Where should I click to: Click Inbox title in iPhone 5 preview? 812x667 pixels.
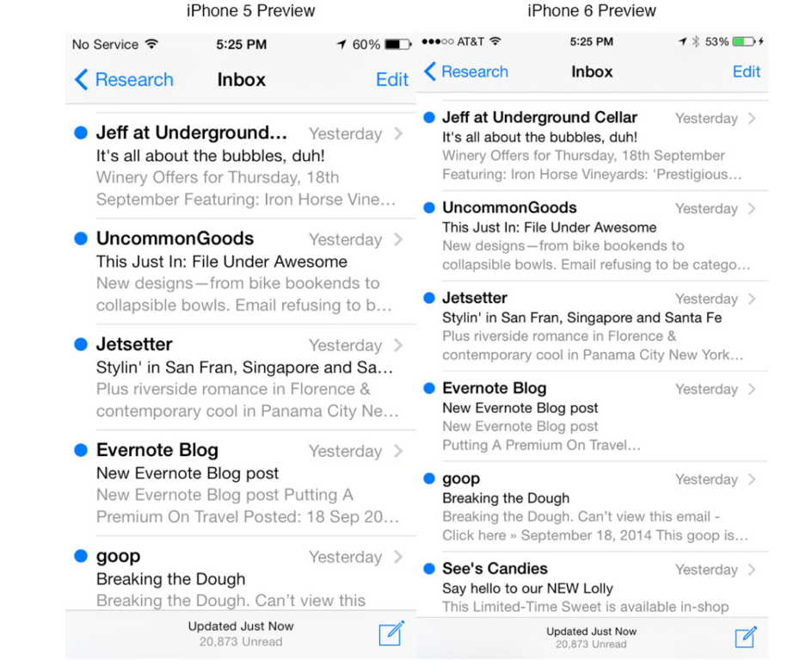point(242,80)
